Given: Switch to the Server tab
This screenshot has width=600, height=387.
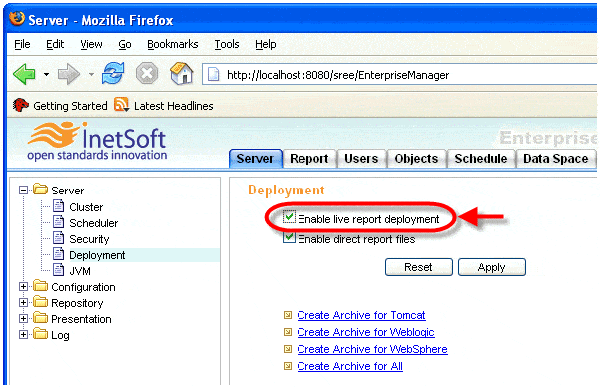Looking at the screenshot, I should point(255,158).
